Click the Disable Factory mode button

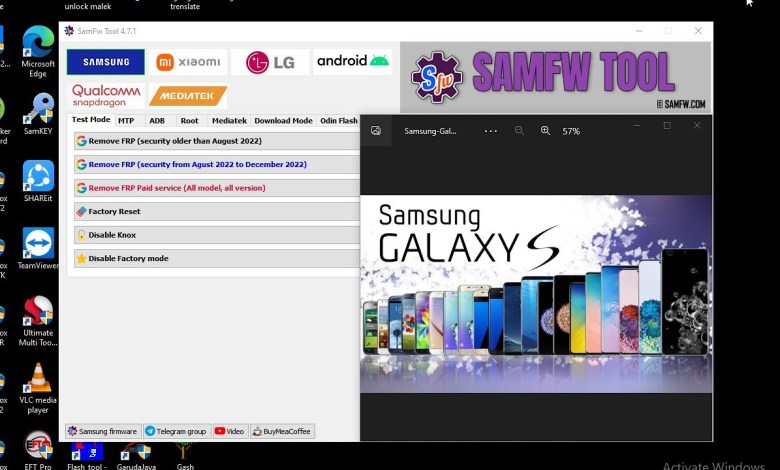point(216,259)
